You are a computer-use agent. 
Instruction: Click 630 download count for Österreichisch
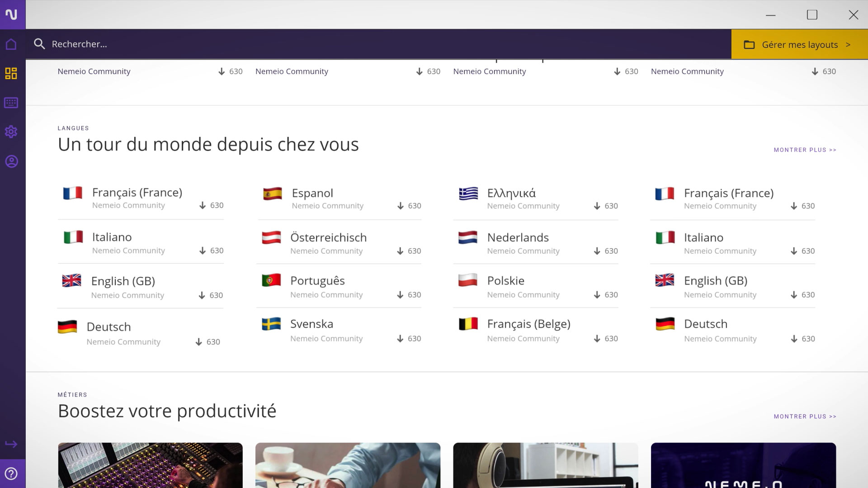click(x=415, y=251)
